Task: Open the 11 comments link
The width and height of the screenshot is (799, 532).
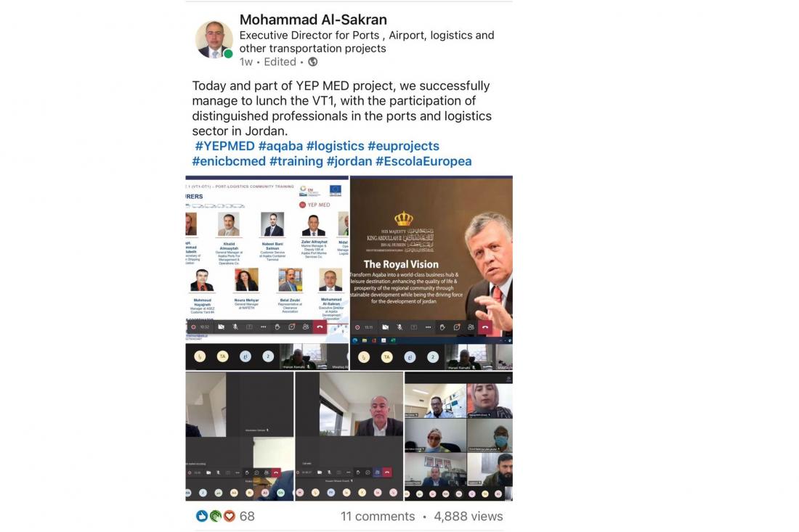Action: click(x=378, y=516)
